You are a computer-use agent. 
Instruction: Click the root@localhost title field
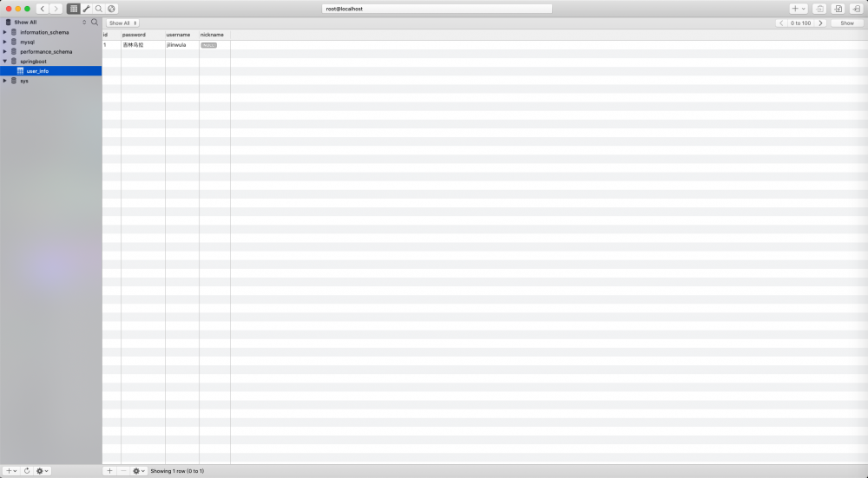pyautogui.click(x=437, y=9)
